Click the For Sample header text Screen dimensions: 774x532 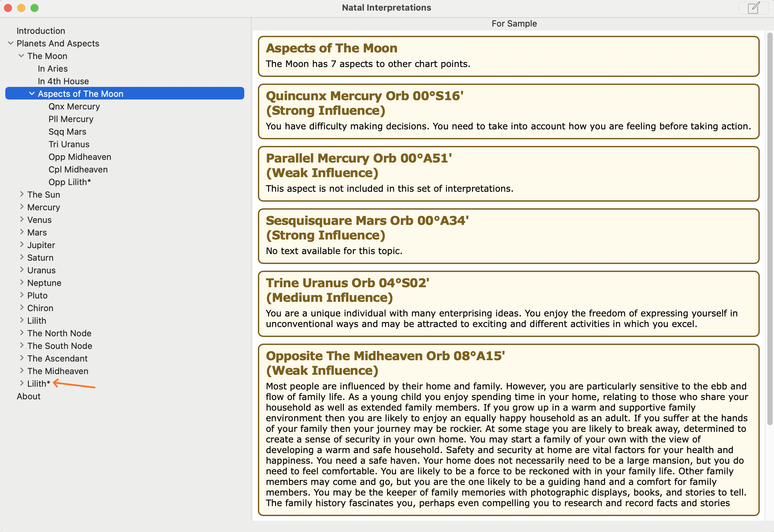[x=514, y=24]
